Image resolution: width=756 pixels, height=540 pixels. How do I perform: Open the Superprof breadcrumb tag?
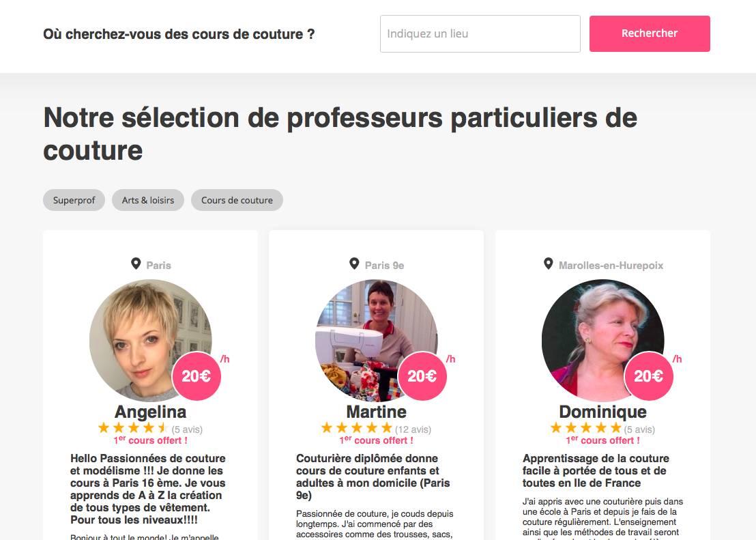pos(74,200)
